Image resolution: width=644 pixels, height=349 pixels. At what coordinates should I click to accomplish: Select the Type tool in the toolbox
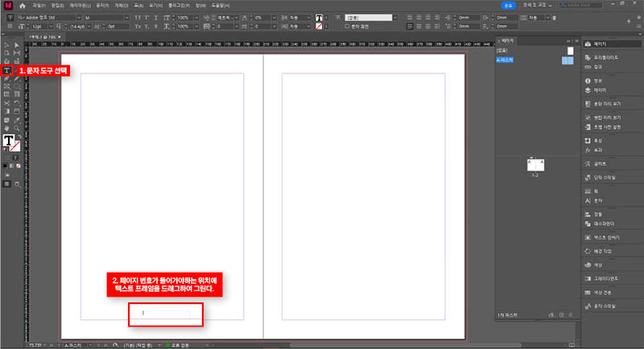(7, 71)
